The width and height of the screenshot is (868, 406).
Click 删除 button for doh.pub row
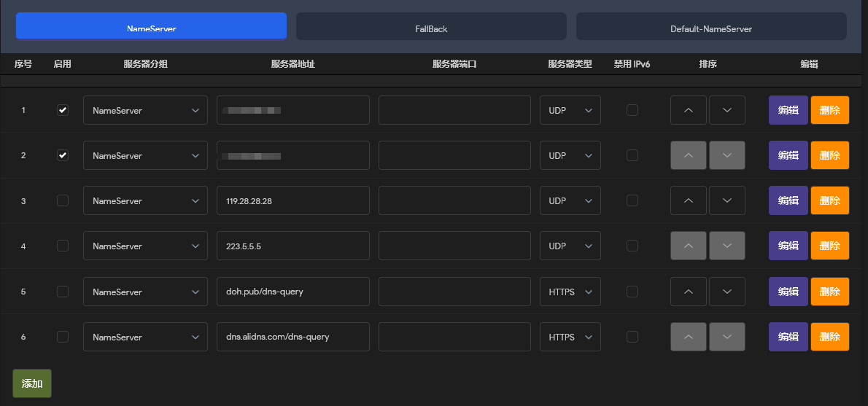pyautogui.click(x=830, y=292)
